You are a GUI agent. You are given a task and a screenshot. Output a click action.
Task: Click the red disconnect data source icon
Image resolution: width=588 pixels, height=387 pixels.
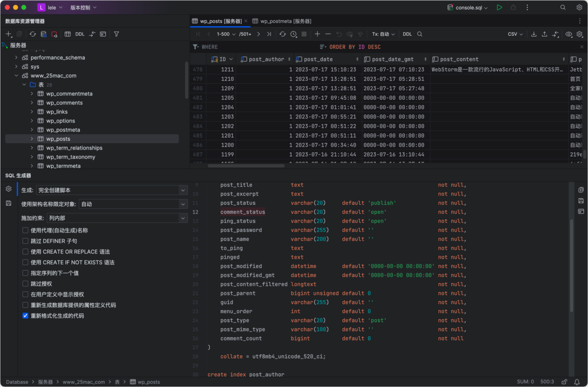(54, 34)
